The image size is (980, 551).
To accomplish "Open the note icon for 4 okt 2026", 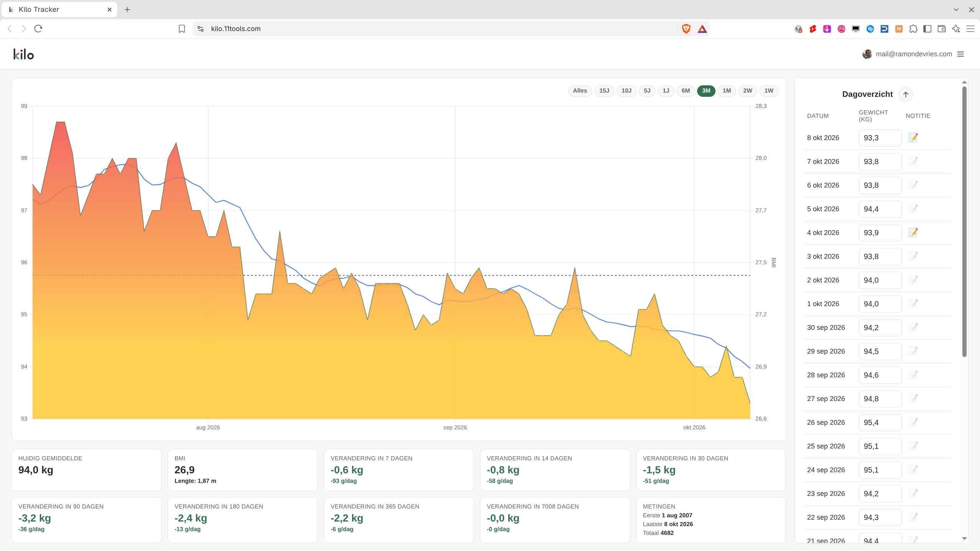I will pos(913,233).
